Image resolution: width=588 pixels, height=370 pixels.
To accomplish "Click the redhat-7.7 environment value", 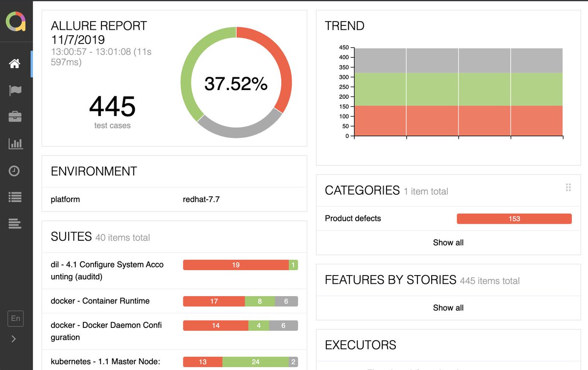I will pos(201,200).
